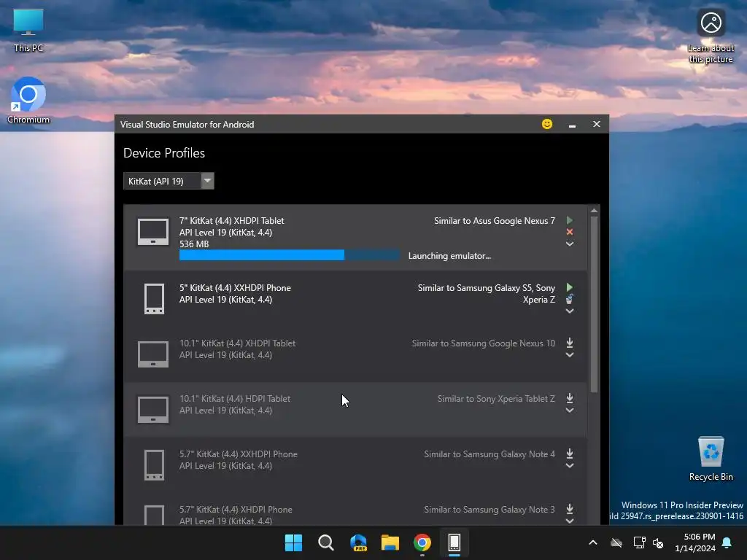Viewport: 747px width, 560px height.
Task: Open the Windows Start menu
Action: point(293,542)
